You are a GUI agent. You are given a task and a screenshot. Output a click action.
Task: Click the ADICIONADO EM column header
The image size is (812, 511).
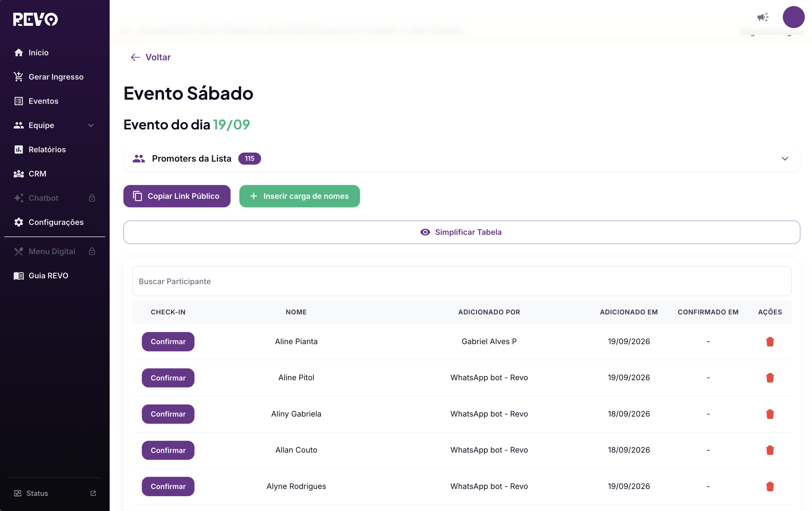[629, 312]
